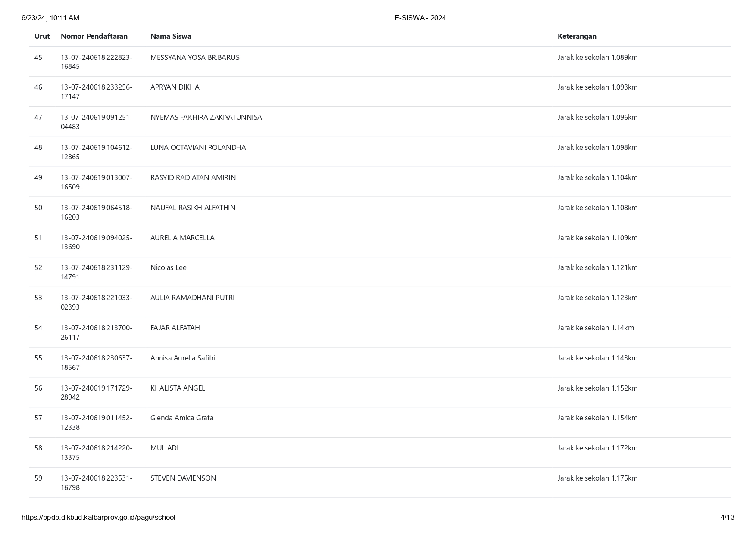Select the name FAJAR ALFATAH
The image size is (756, 534).
tap(175, 328)
